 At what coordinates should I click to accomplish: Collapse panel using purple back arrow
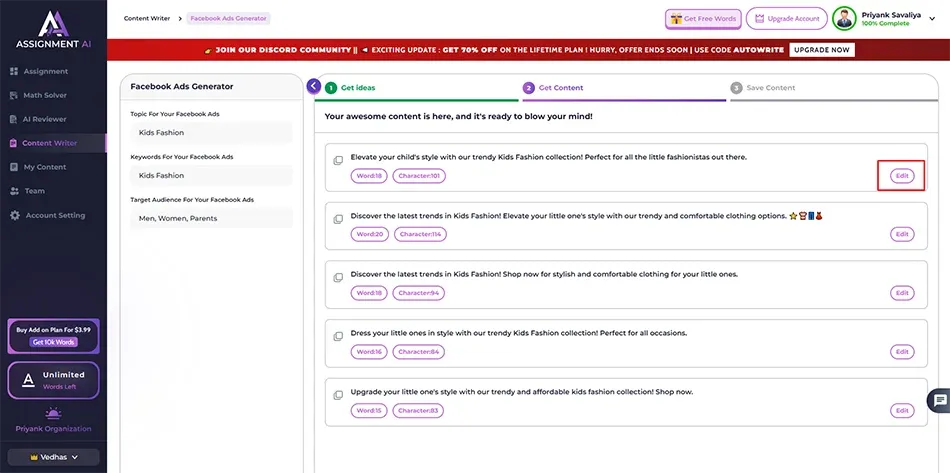314,86
